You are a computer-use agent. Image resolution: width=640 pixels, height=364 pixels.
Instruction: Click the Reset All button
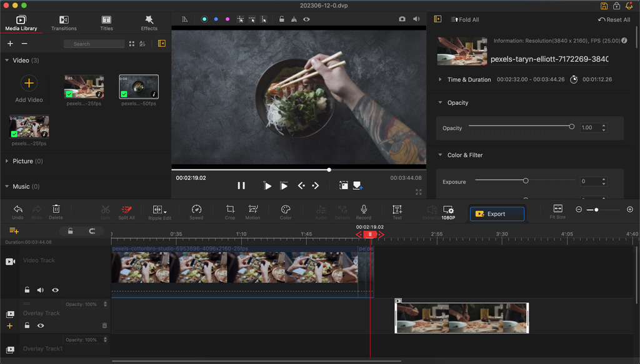[613, 19]
